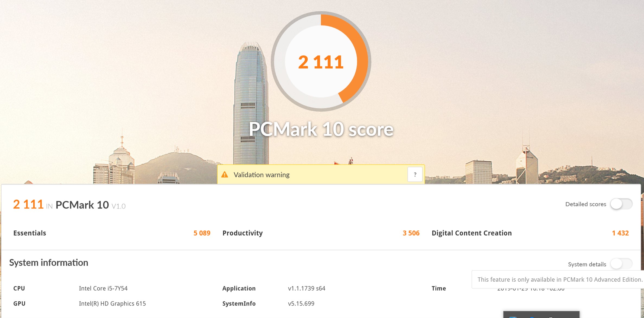
Task: Click the GPU label
Action: (19, 304)
